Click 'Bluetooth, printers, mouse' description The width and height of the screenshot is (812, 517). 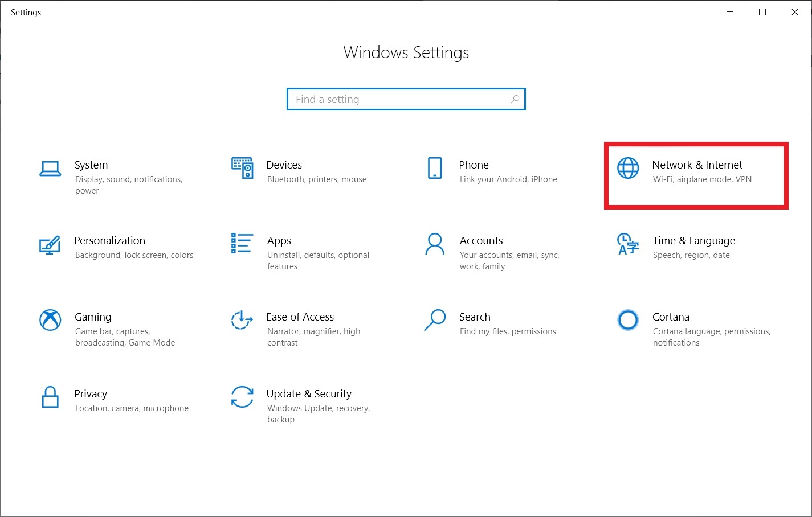click(317, 179)
